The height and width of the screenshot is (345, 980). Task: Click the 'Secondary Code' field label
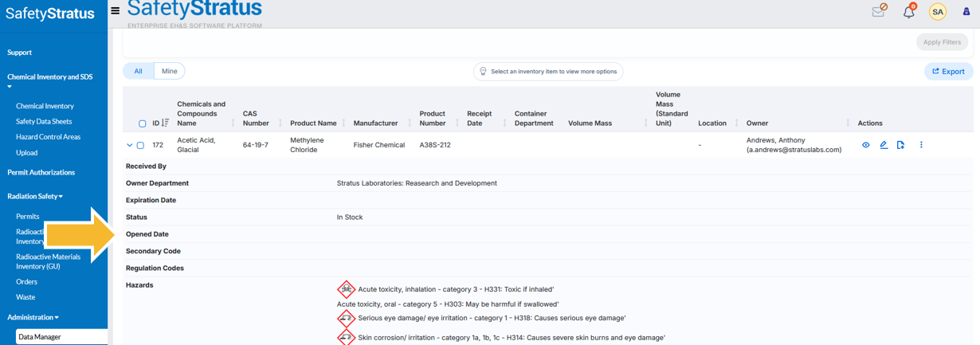[x=153, y=251]
